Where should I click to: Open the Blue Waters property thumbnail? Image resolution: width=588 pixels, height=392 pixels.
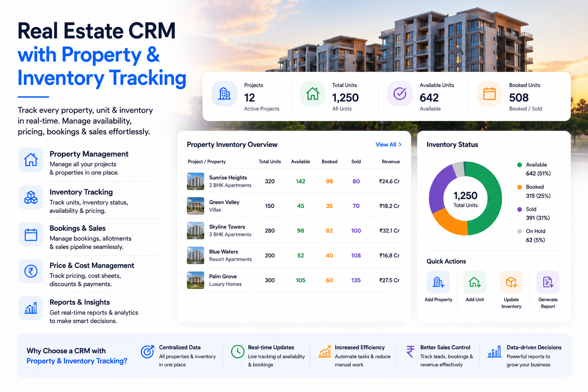(196, 255)
